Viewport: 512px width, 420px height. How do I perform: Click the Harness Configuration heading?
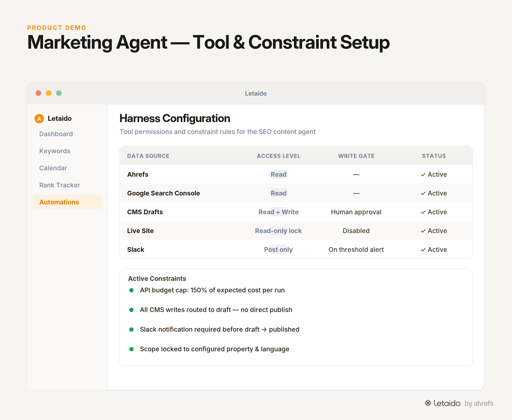pos(175,118)
